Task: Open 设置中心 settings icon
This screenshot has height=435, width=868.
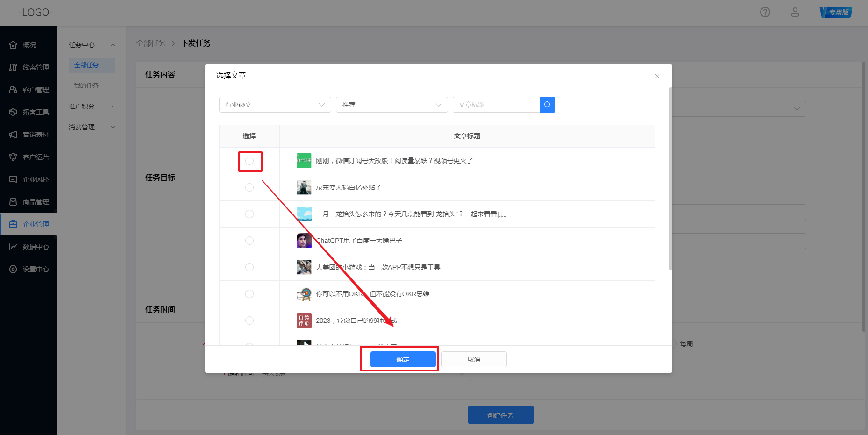Action: coord(14,269)
